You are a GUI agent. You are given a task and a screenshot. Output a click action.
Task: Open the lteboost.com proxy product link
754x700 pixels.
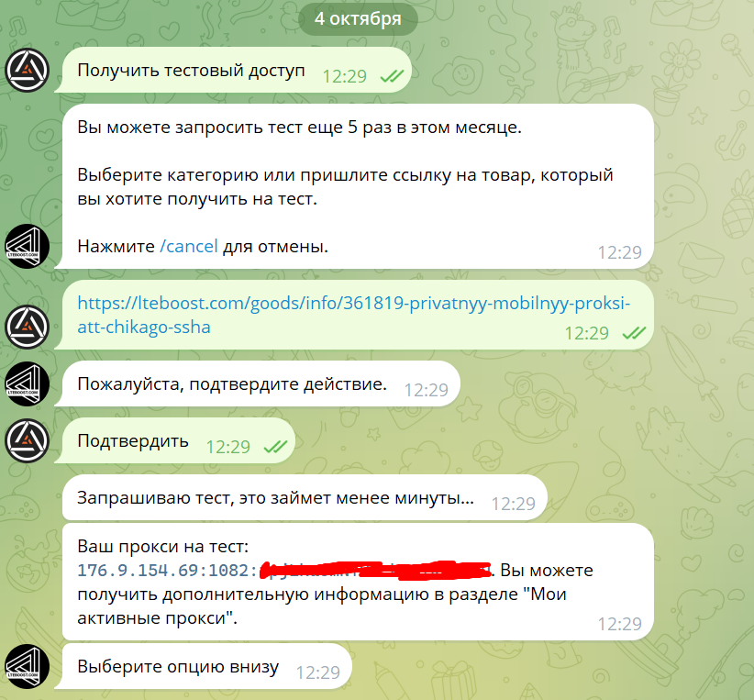click(353, 315)
